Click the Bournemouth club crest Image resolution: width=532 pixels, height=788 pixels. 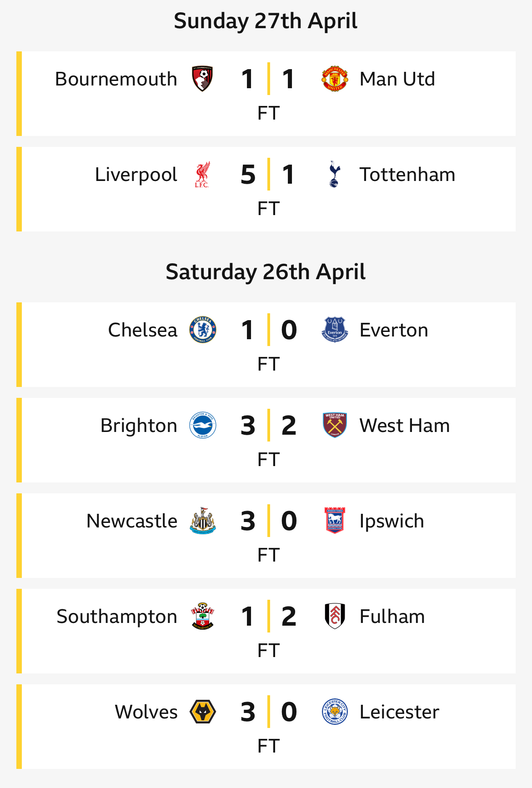(x=203, y=79)
